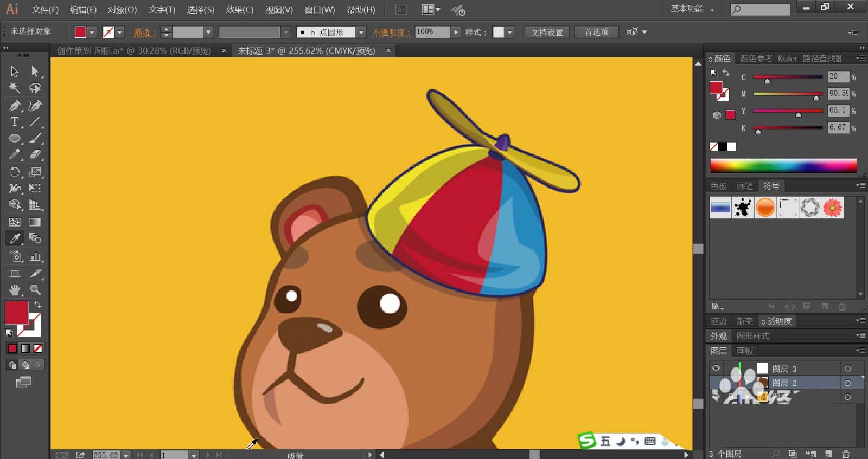The height and width of the screenshot is (459, 868).
Task: Set gradient mode button in toolbox
Action: point(25,348)
